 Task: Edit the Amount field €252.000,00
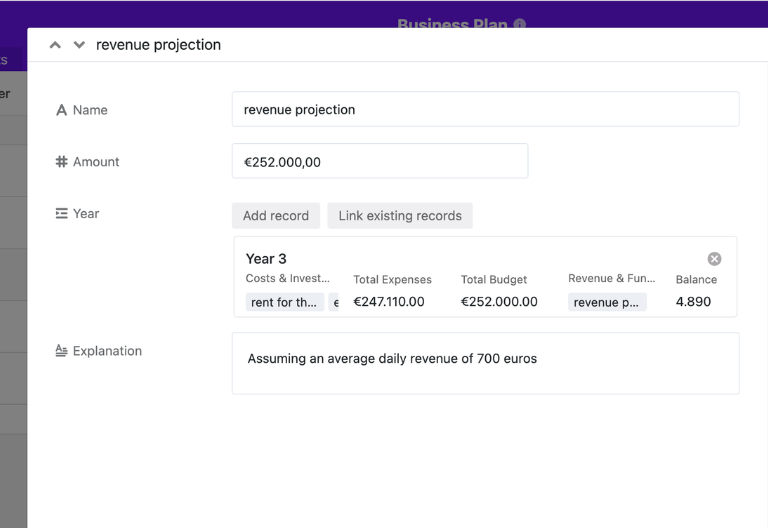[x=380, y=161]
